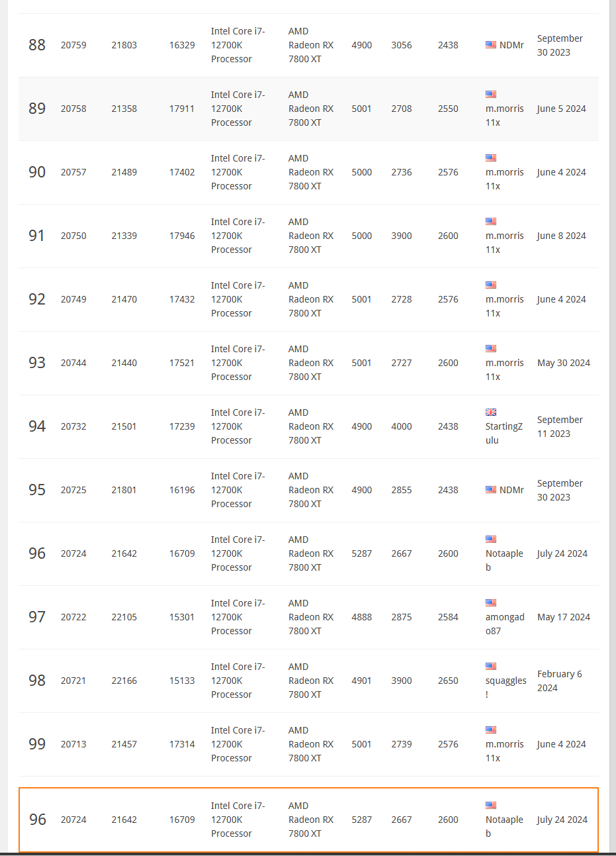
Task: Click Notaapleb in the orange highlighted row
Action: tap(504, 826)
